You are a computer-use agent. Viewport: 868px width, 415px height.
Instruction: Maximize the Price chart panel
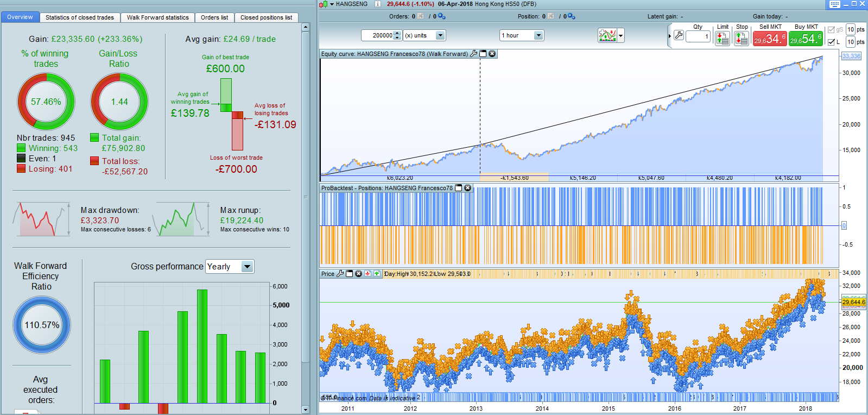(x=349, y=274)
